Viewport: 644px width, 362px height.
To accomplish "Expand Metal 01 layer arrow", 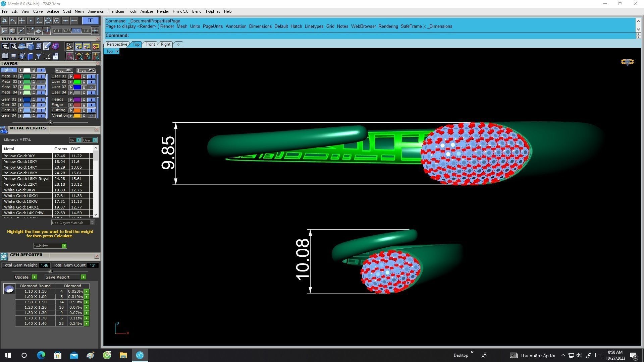I will coord(20,76).
